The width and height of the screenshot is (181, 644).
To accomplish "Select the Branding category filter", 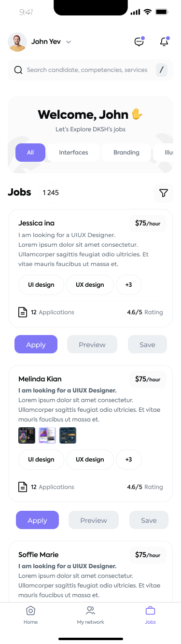I will click(126, 153).
